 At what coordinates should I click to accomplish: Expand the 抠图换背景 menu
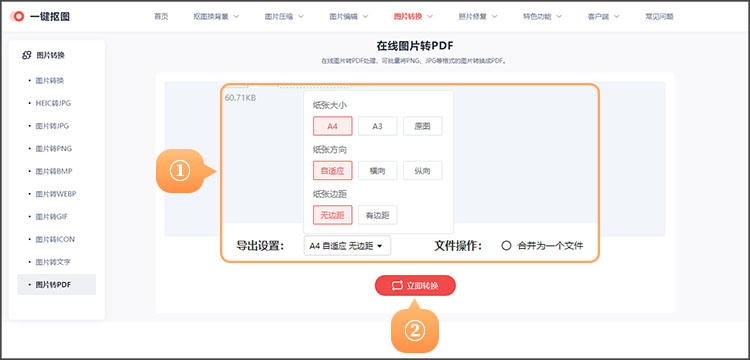click(x=216, y=16)
